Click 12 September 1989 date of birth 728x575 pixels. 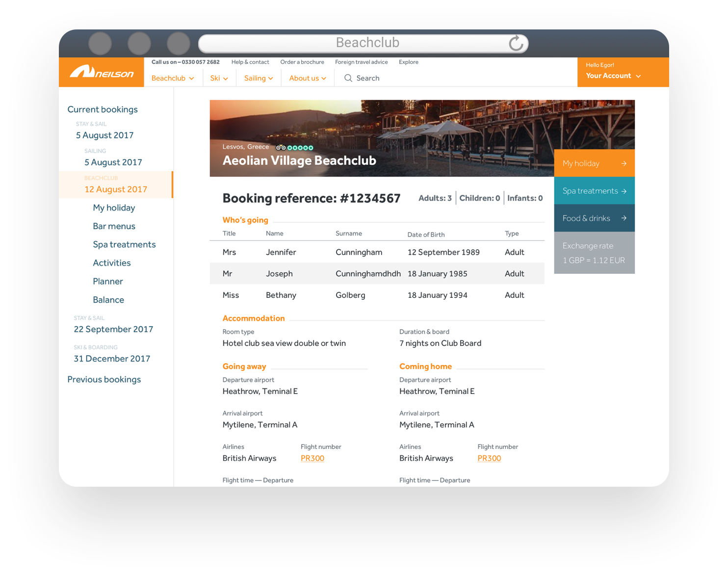click(443, 252)
